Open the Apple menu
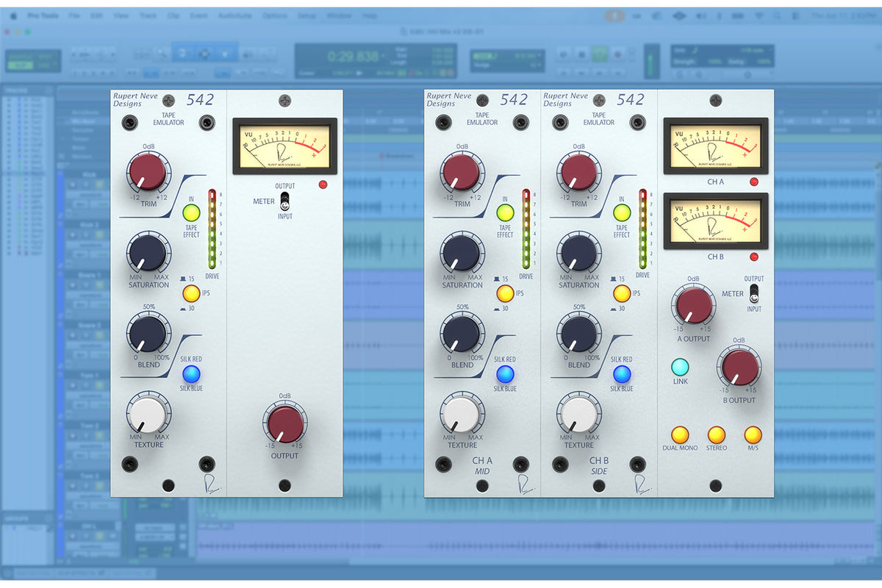This screenshot has width=882, height=588. point(13,15)
